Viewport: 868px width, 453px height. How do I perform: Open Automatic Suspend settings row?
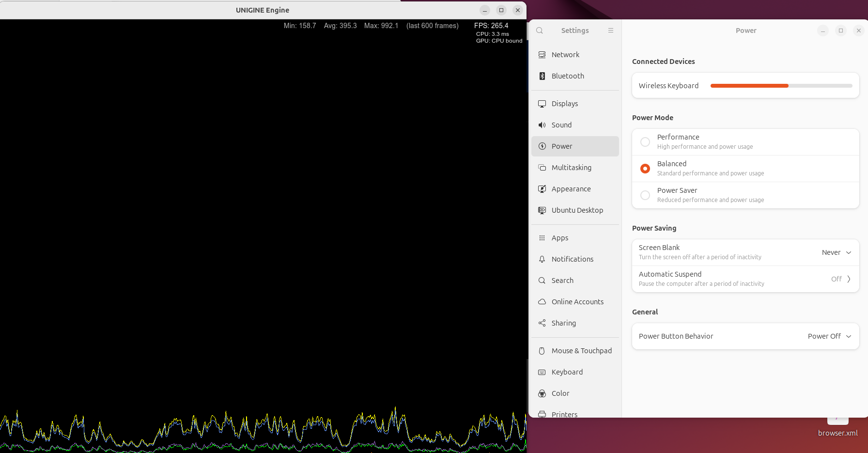click(745, 279)
